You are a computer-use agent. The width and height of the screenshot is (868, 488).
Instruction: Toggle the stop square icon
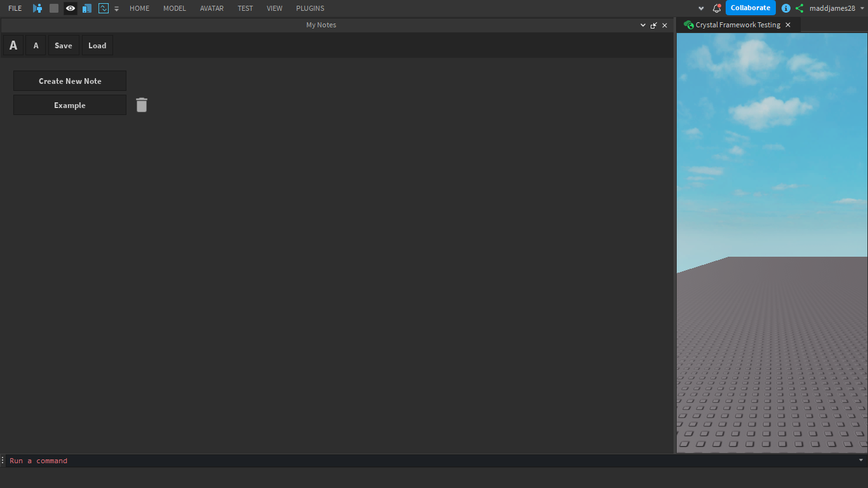point(54,8)
